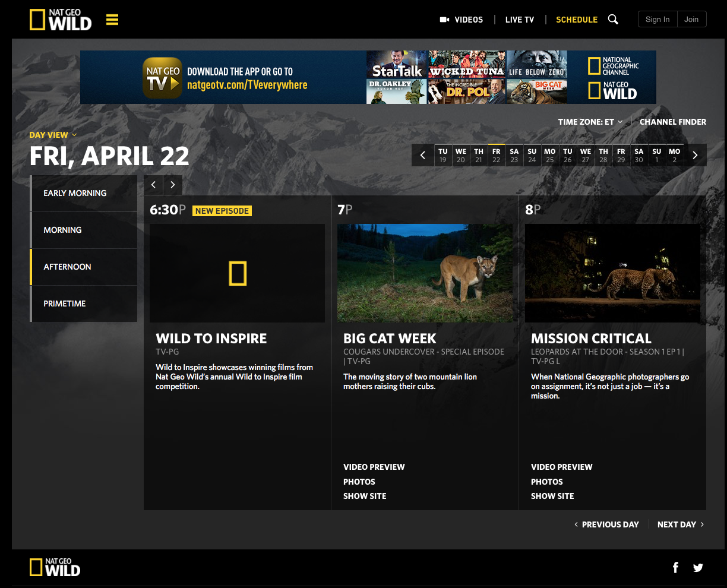Select Friday 22 in date strip
Image resolution: width=727 pixels, height=588 pixels.
click(497, 155)
